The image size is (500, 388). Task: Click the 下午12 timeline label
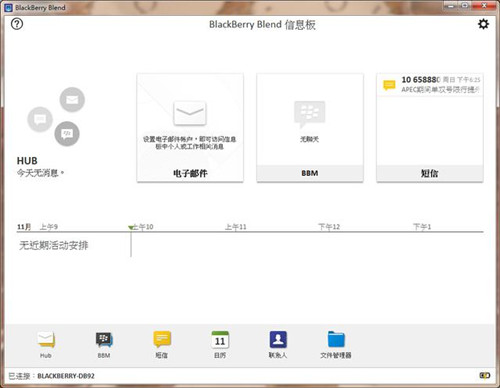329,227
